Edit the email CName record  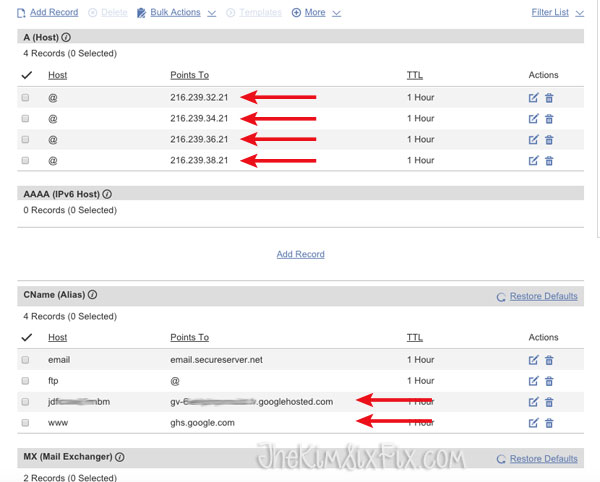point(533,360)
